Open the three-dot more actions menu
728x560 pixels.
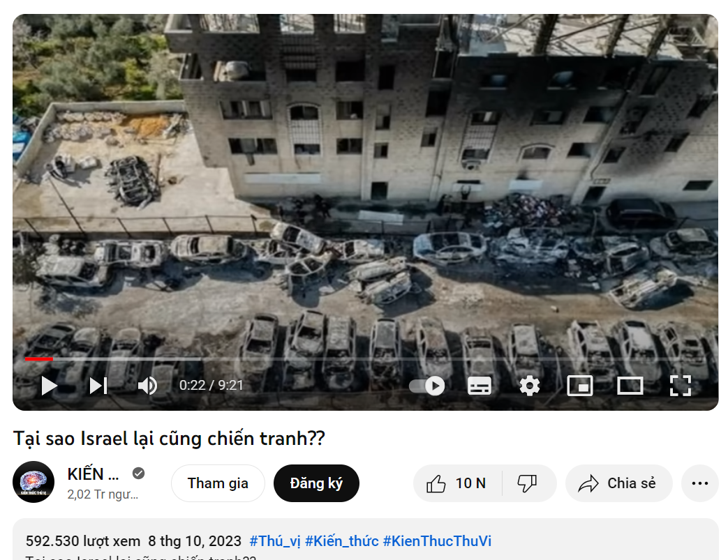pyautogui.click(x=699, y=483)
